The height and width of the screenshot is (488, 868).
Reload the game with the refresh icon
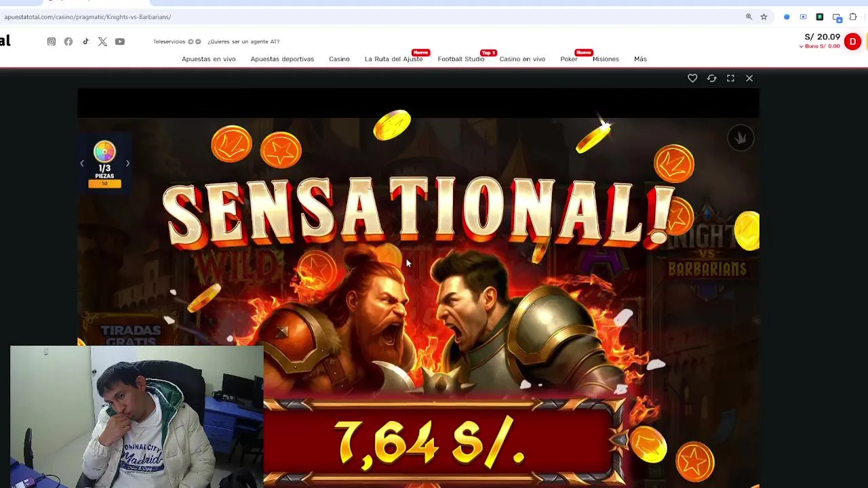[711, 79]
